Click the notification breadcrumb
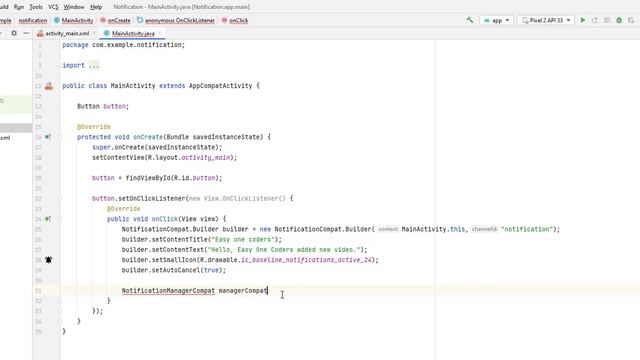The image size is (640, 360). [33, 20]
